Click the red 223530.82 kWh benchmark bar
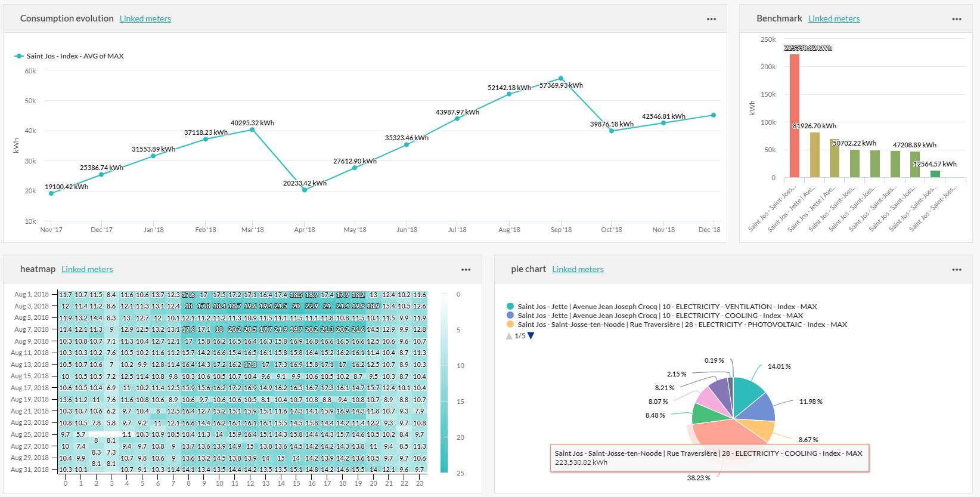The image size is (980, 497). coord(795,116)
